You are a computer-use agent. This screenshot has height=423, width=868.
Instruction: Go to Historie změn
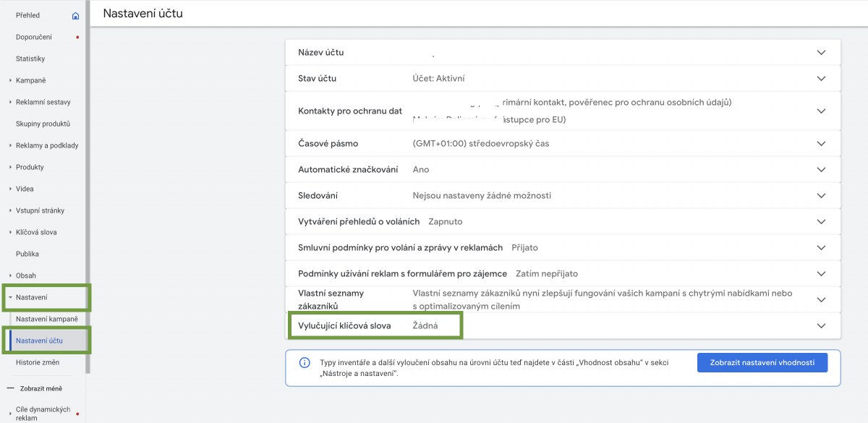38,362
